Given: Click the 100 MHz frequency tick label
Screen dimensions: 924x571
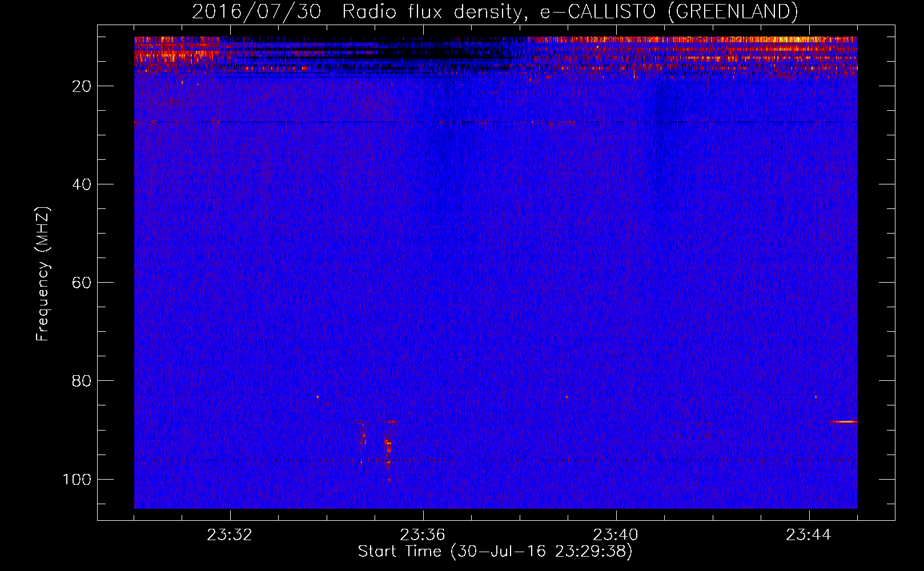Looking at the screenshot, I should [x=77, y=479].
